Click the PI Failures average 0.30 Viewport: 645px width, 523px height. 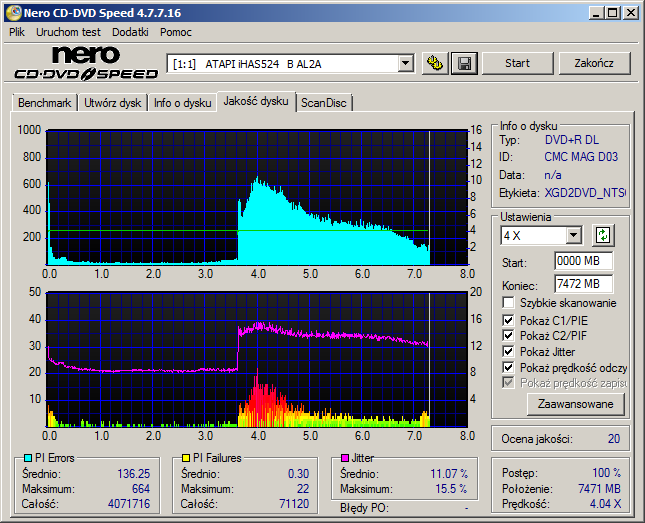click(x=298, y=474)
